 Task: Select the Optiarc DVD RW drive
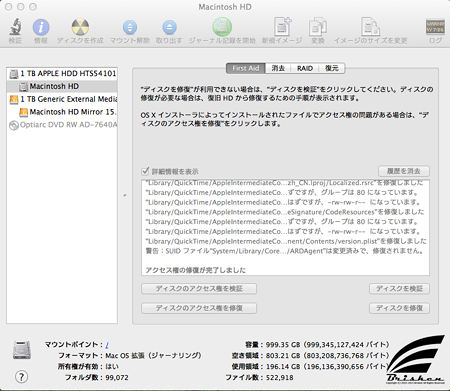tap(62, 125)
